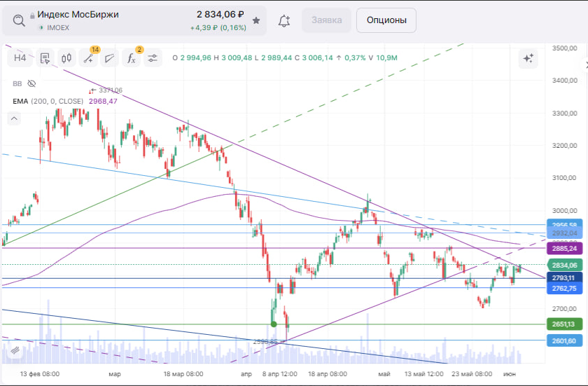
Task: Select the flag marker tool
Action: coord(109,58)
